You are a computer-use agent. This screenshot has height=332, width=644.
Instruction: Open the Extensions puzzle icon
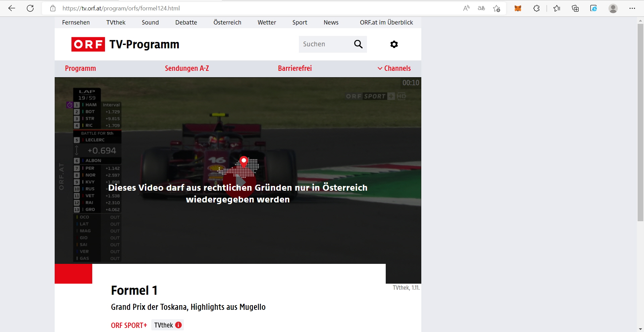pos(536,8)
